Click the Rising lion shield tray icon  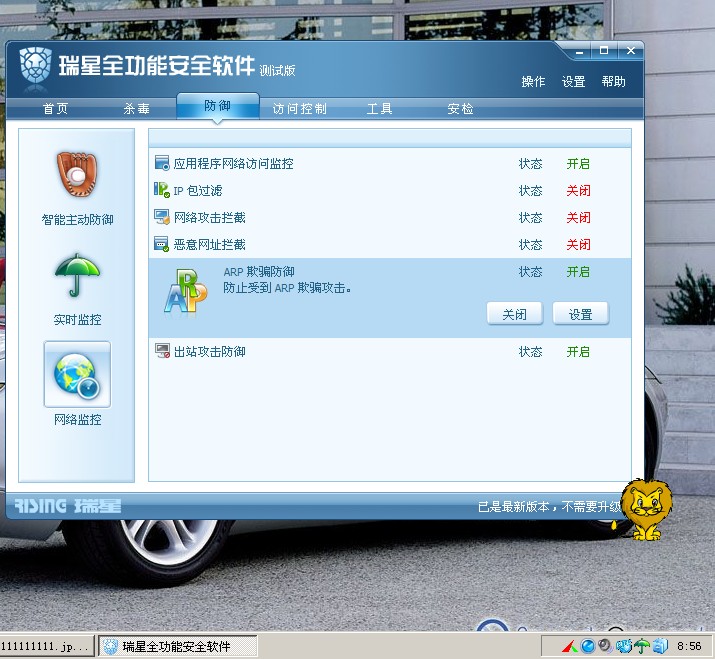coord(624,646)
